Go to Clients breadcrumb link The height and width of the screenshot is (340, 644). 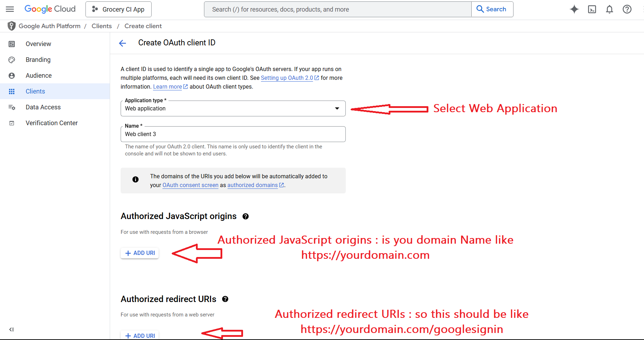pos(102,26)
